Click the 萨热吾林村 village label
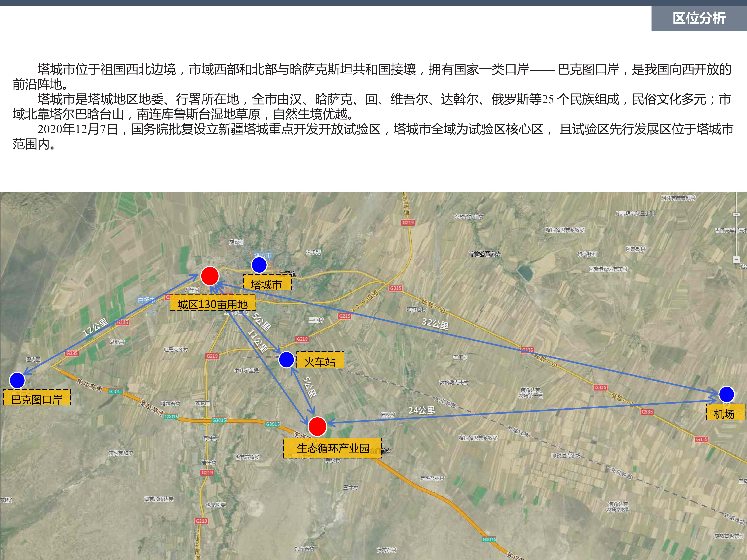The image size is (747, 560). [432, 478]
